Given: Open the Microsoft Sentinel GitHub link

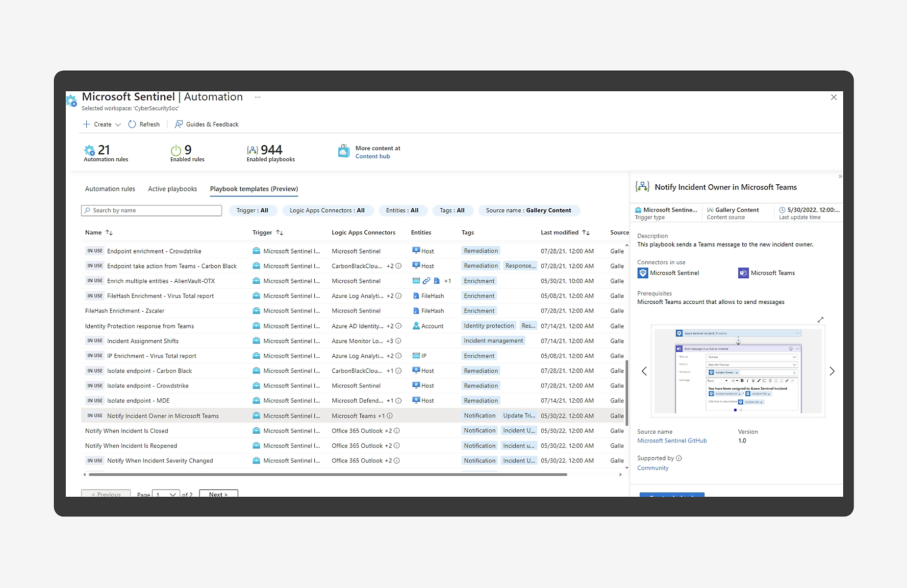Looking at the screenshot, I should [672, 441].
